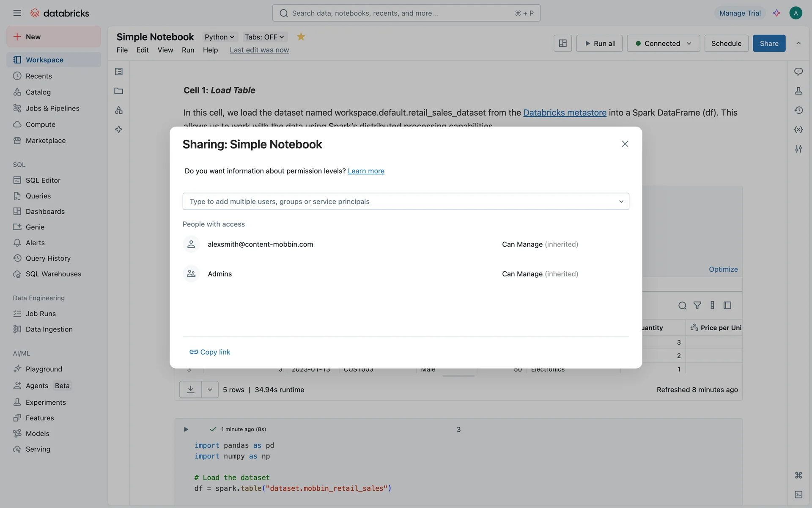Image resolution: width=812 pixels, height=508 pixels.
Task: Open the Run menu
Action: point(188,50)
